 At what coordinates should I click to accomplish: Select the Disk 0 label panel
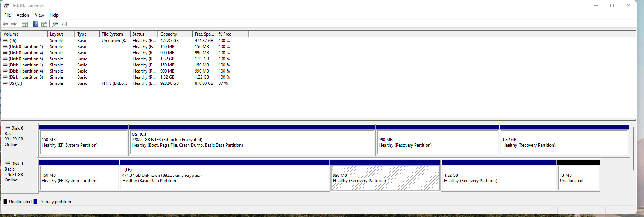[x=20, y=140]
